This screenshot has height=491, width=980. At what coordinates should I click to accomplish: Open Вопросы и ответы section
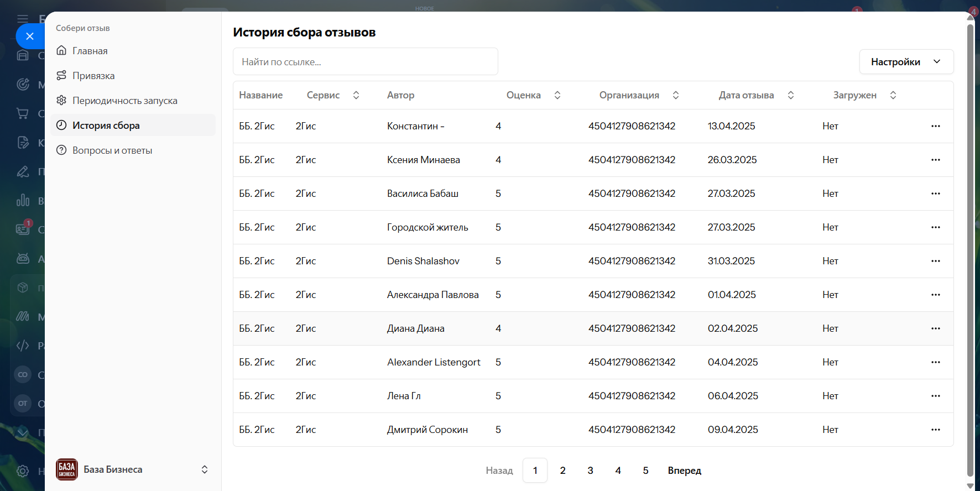[133, 150]
